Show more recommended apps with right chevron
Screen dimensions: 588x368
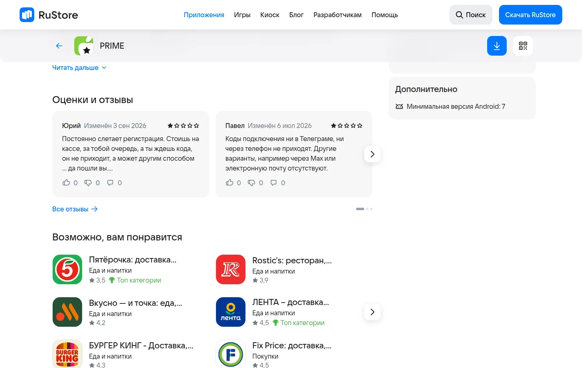click(372, 312)
